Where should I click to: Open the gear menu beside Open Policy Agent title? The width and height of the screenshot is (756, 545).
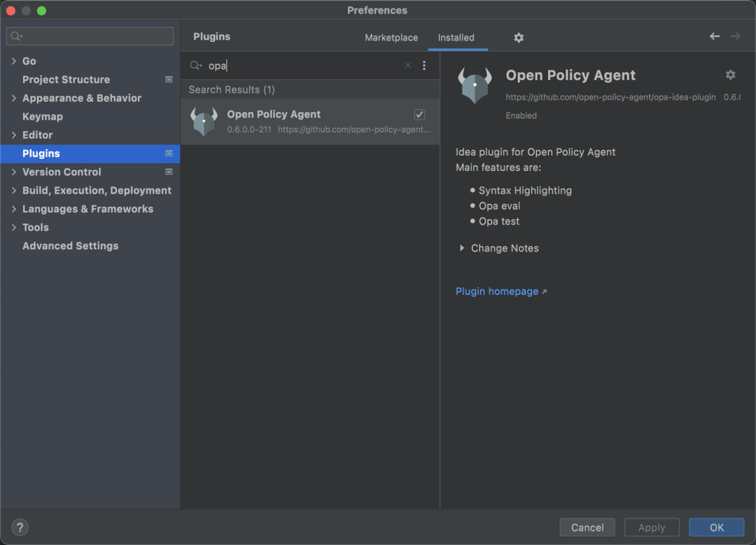(x=730, y=75)
